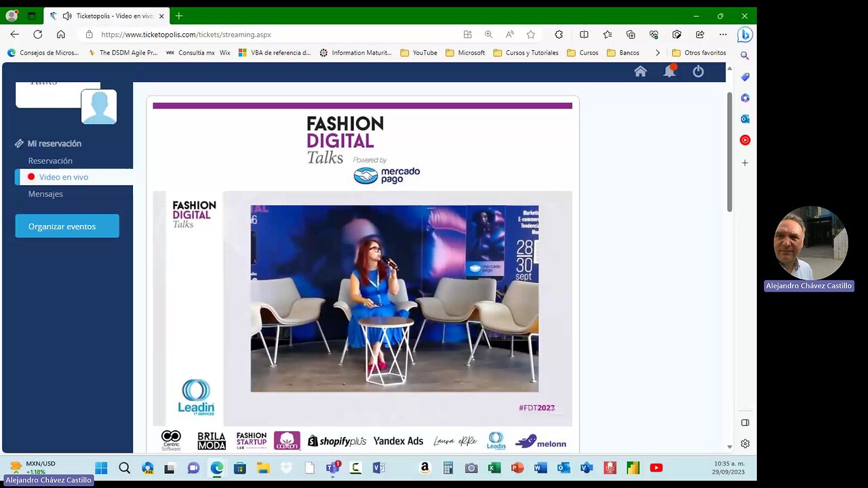Open the Wix bookmark
This screenshot has width=868, height=488.
[x=224, y=53]
